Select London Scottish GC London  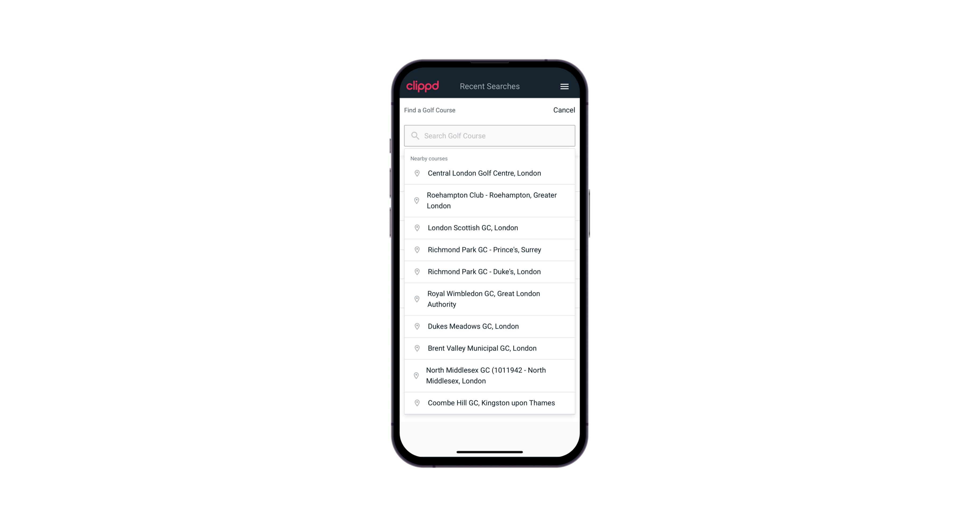pos(490,227)
